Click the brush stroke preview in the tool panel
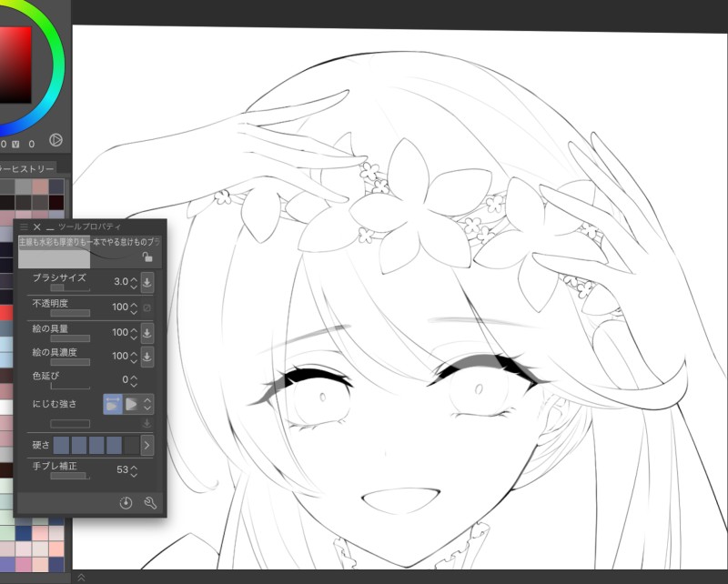The image size is (728, 584). [x=89, y=252]
